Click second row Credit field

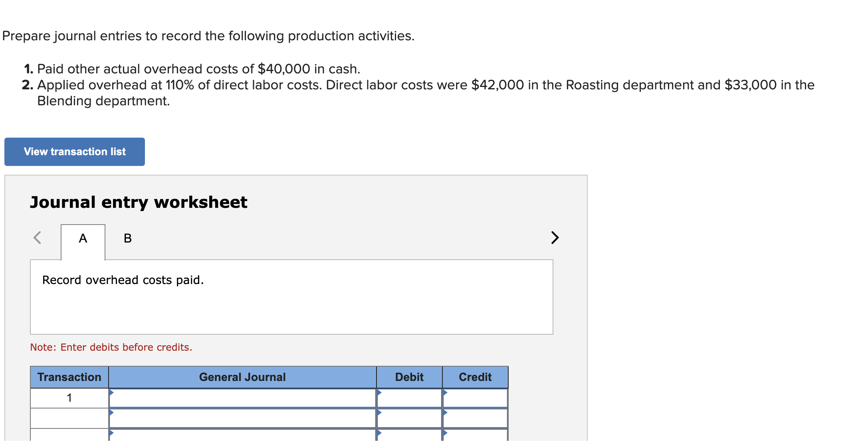coord(475,418)
